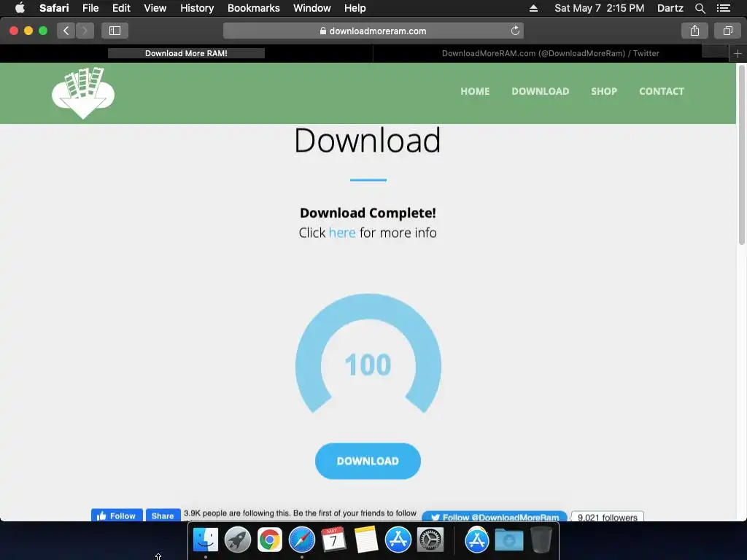
Task: Open Launchpad rocket in Dock
Action: pyautogui.click(x=237, y=540)
